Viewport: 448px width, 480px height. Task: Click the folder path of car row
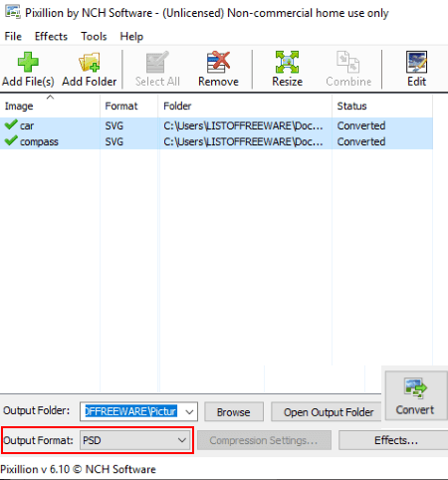(243, 125)
